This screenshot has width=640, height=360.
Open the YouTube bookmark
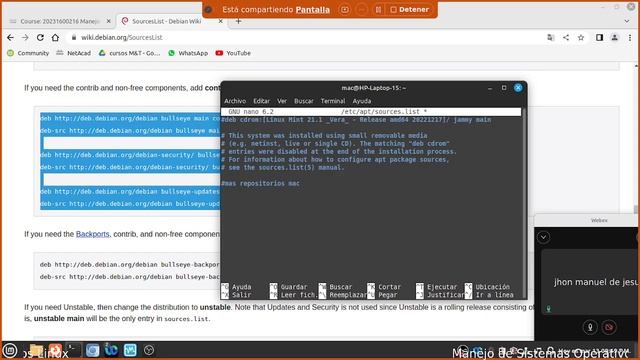click(233, 53)
